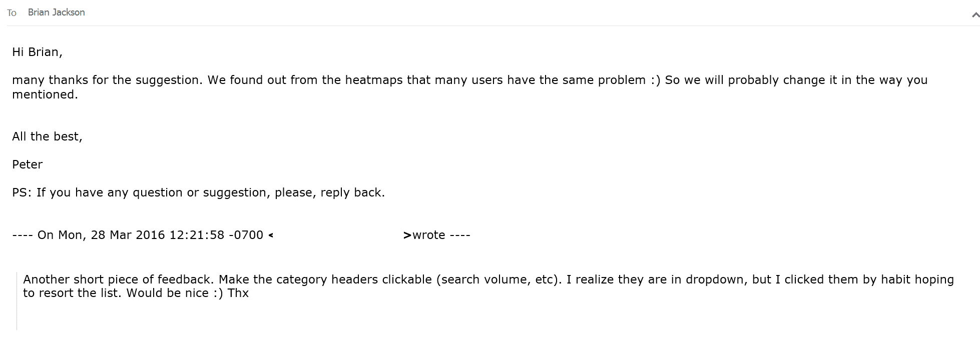
Task: Click the "wrote ----" text after the address
Action: coord(441,235)
